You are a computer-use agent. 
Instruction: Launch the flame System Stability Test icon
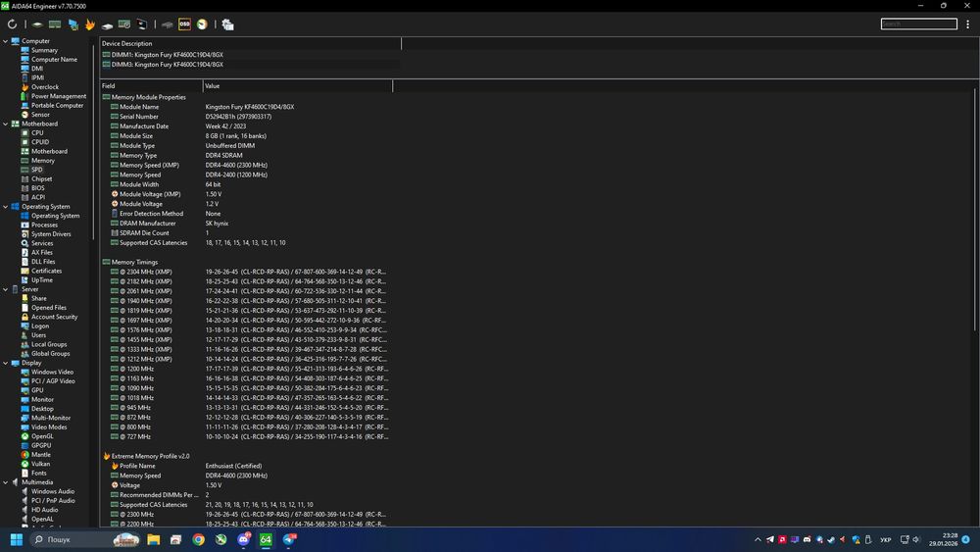coord(90,25)
